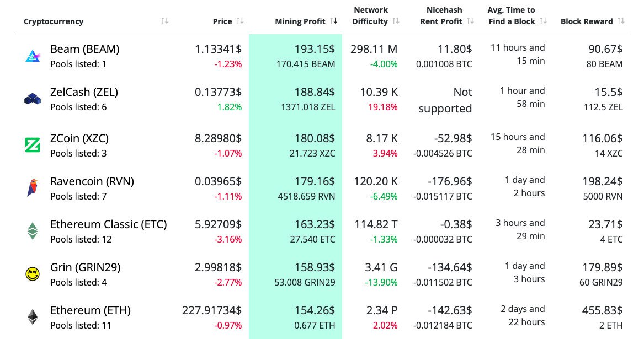This screenshot has height=339, width=644.
Task: Click the -13.90% difficulty change
Action: pos(381,282)
